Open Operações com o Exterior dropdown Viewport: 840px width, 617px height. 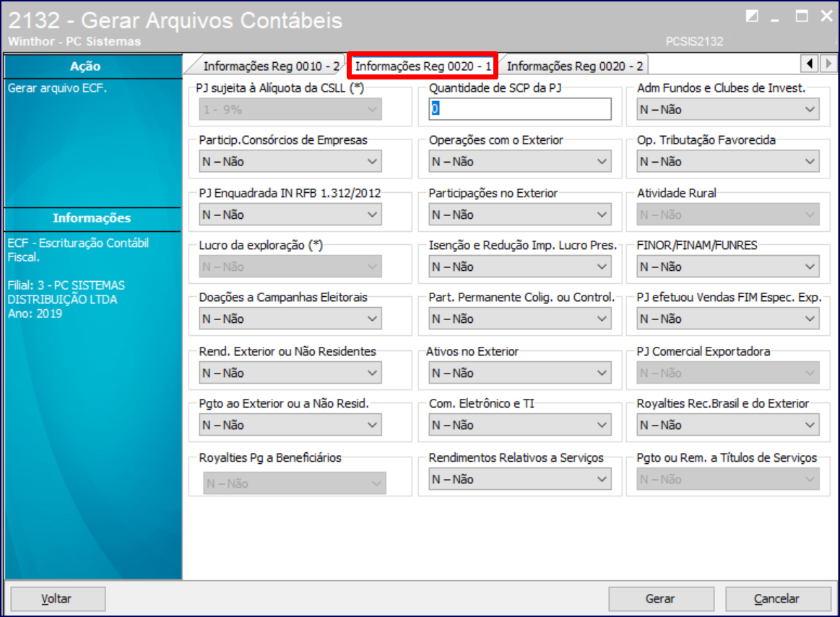coord(519,161)
